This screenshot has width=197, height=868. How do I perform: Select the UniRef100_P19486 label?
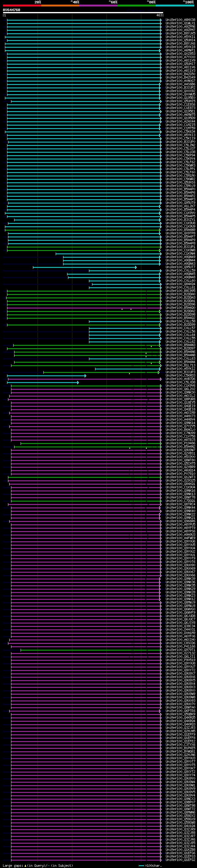[180, 443]
